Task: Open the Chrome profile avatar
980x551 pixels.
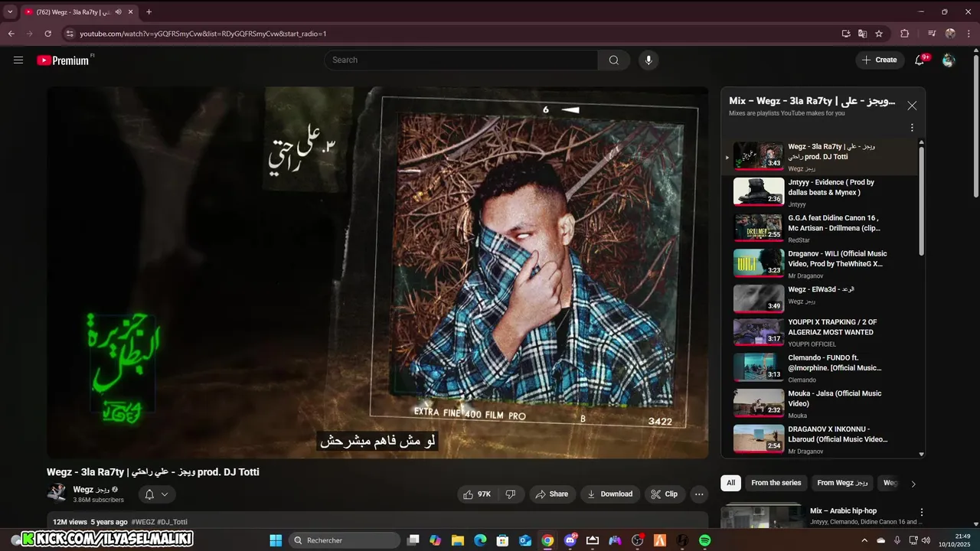Action: [950, 34]
